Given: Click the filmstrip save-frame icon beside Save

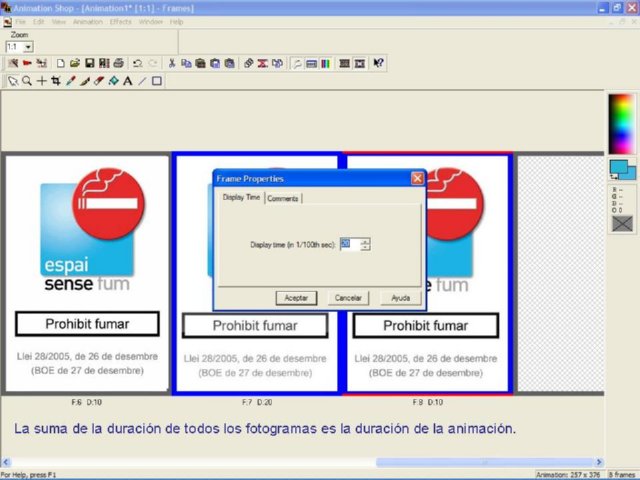Looking at the screenshot, I should tap(104, 63).
